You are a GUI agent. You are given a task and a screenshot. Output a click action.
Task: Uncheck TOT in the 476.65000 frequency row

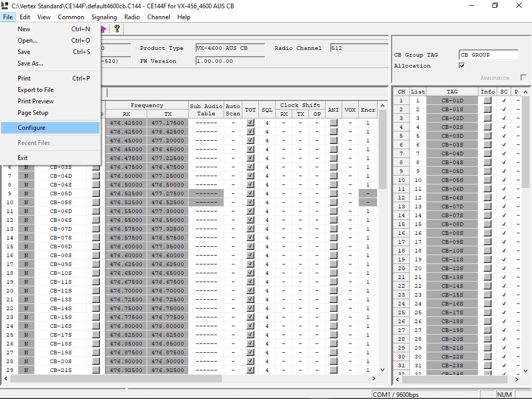pyautogui.click(x=250, y=273)
